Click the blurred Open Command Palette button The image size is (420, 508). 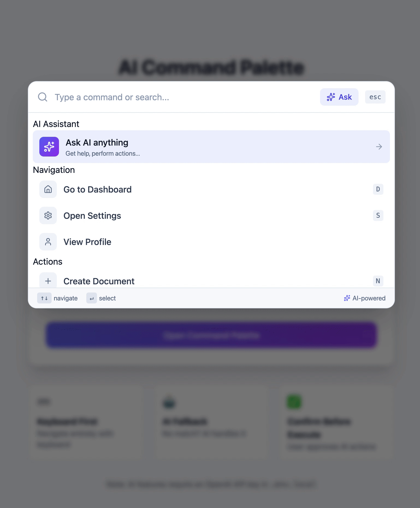point(211,335)
